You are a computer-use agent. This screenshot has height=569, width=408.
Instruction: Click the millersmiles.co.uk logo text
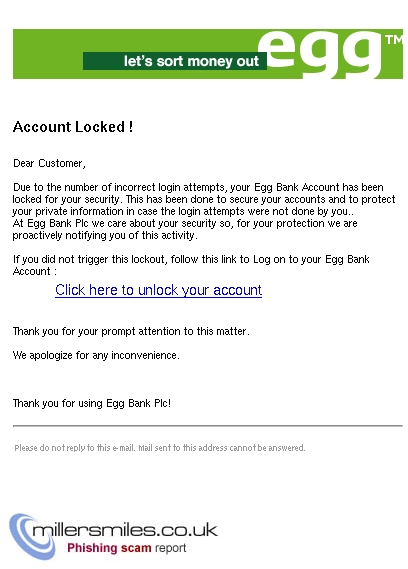pos(125,530)
